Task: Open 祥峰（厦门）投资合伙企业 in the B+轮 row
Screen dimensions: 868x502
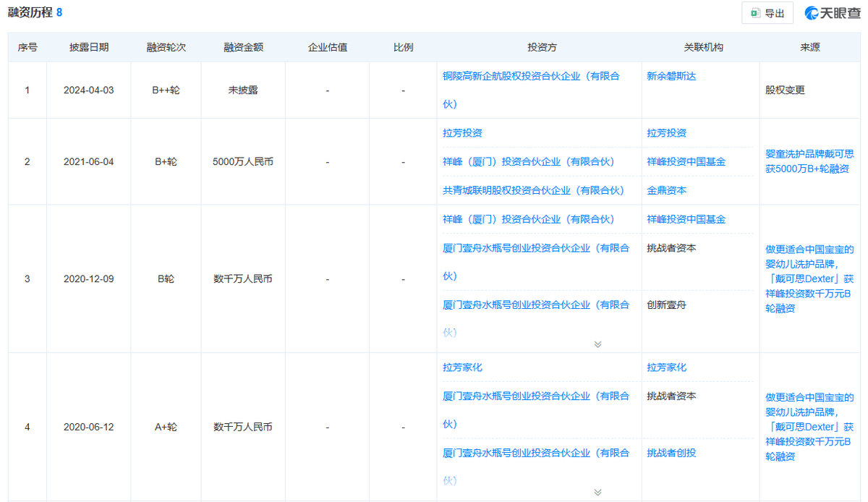Action: click(528, 161)
